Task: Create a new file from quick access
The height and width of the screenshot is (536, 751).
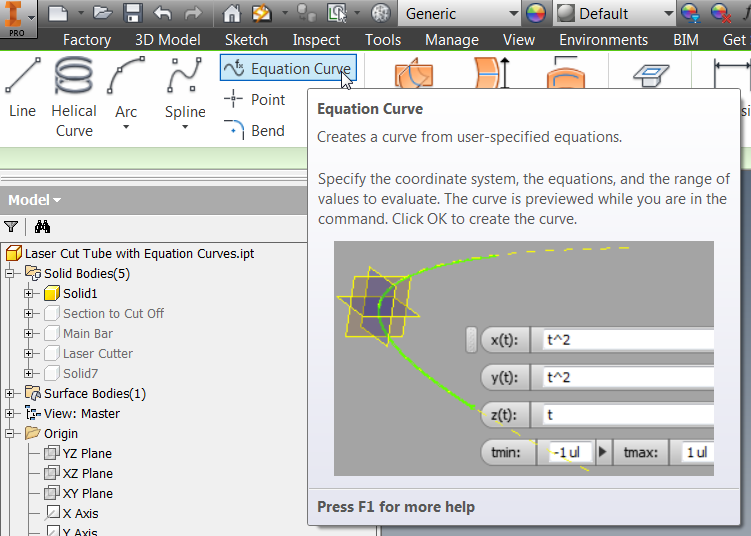Action: point(58,13)
